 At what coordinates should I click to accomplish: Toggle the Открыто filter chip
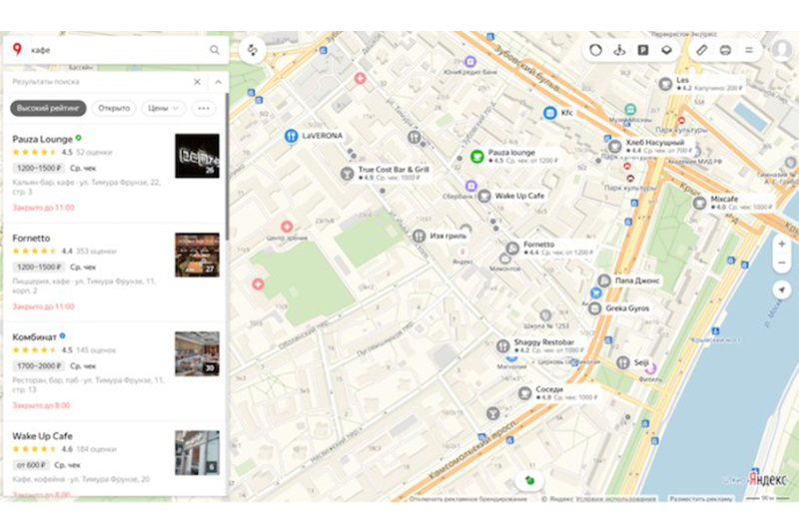(x=114, y=108)
